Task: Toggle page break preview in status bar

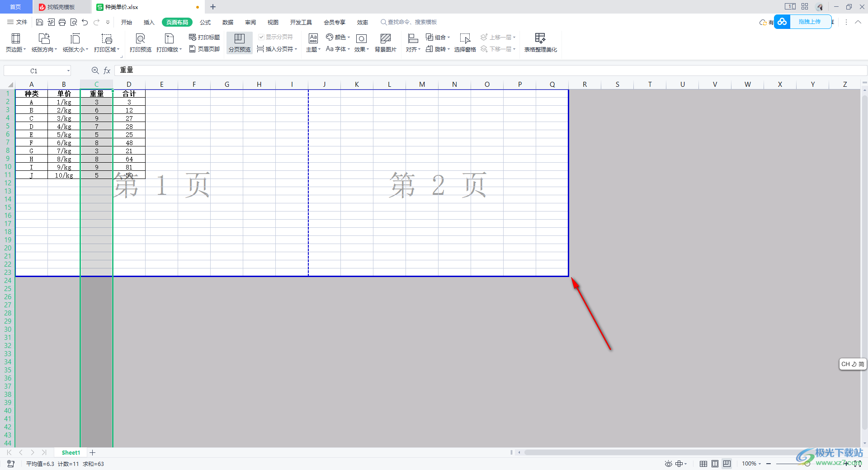Action: tap(726, 464)
